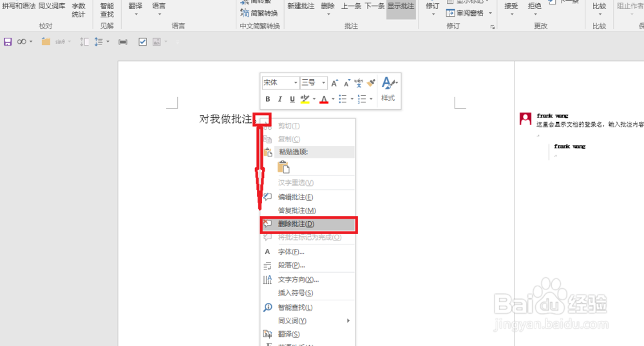The width and height of the screenshot is (644, 346).
Task: Open the infinity symbol dropdown arrow
Action: point(31,42)
